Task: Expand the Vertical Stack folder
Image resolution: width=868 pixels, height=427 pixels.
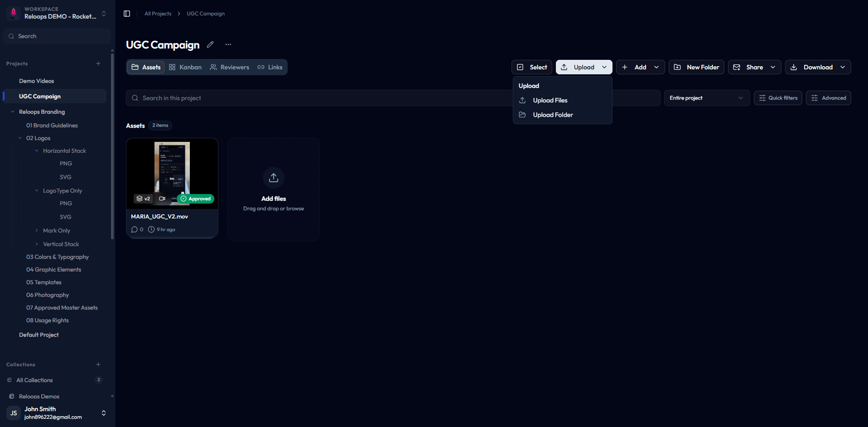Action: pos(37,244)
